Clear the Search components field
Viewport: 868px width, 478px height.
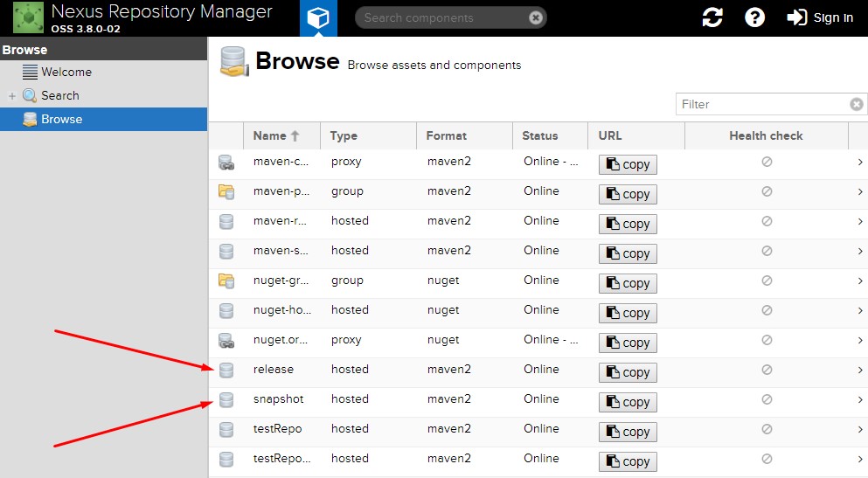[535, 17]
